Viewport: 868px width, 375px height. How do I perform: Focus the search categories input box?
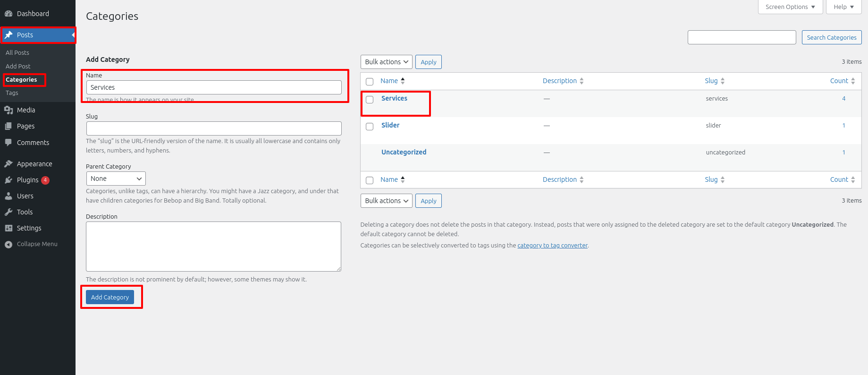[742, 37]
